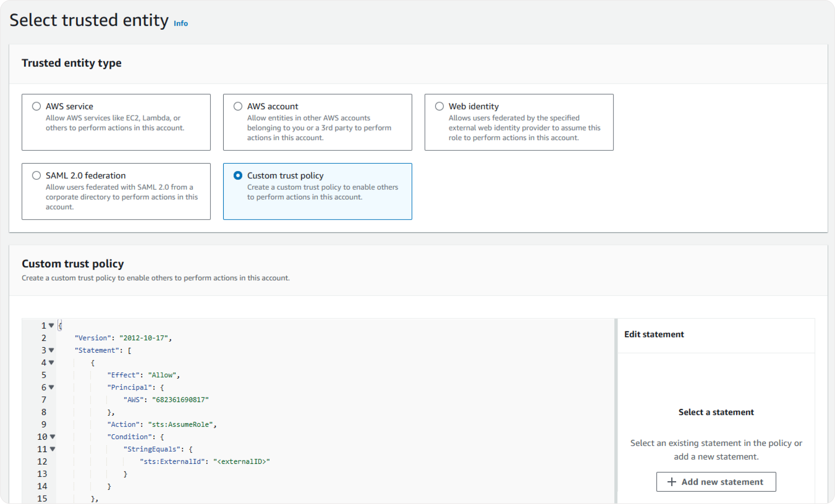Open the Info link beside the page title
Image resolution: width=835 pixels, height=504 pixels.
[x=181, y=23]
